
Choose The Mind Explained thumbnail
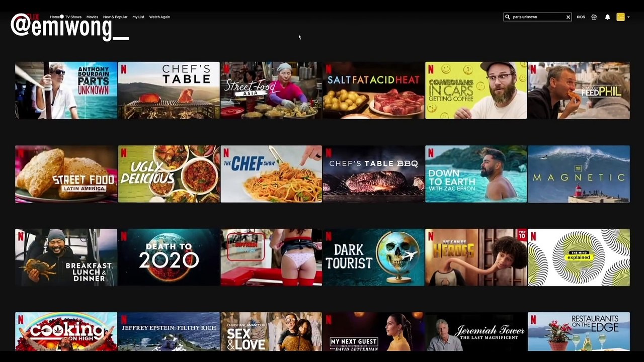click(579, 257)
